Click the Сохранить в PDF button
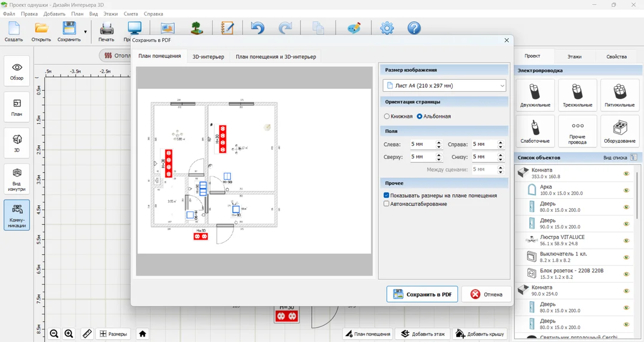 [422, 294]
